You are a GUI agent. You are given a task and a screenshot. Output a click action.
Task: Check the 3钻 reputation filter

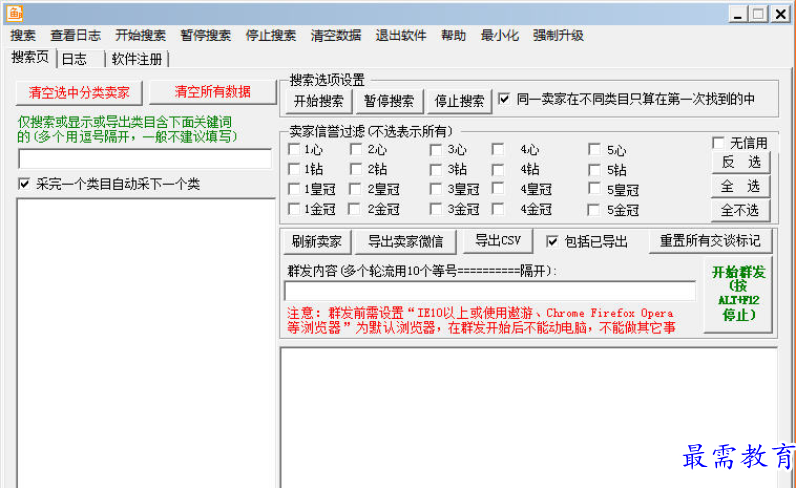[x=436, y=169]
